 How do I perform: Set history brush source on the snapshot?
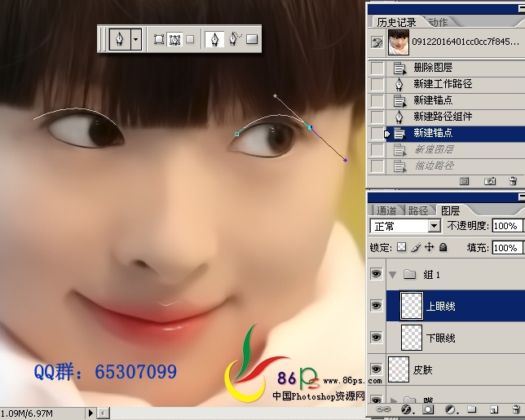[377, 42]
